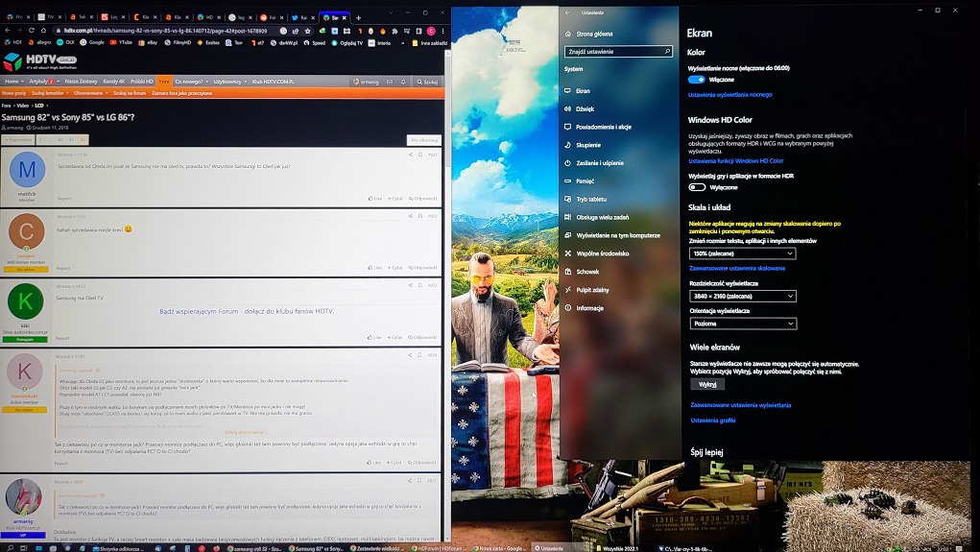Screen dimensions: 980x552
Task: Open Tryb tabletu settings
Action: tap(586, 200)
